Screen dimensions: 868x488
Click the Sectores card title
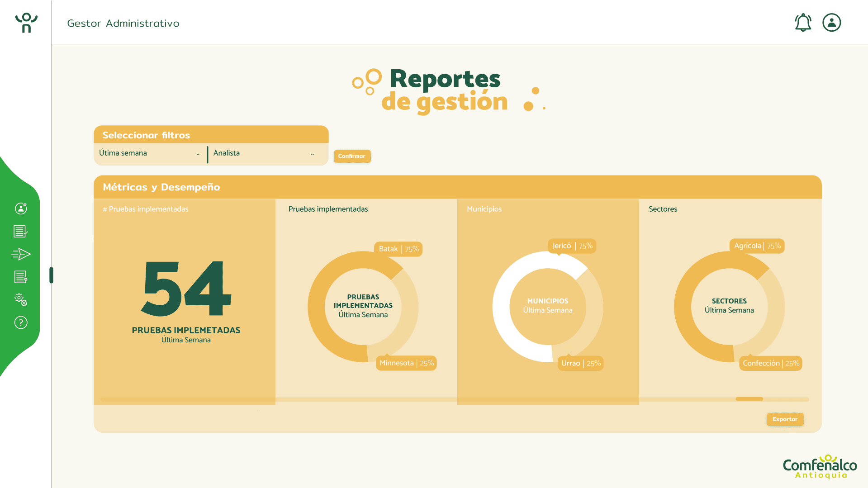[x=663, y=209]
